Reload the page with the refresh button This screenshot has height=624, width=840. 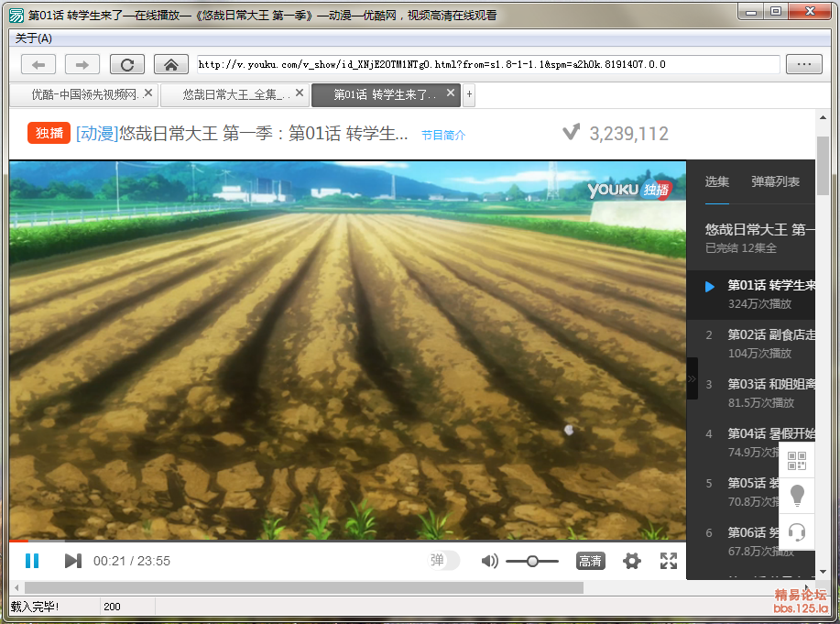pyautogui.click(x=127, y=64)
